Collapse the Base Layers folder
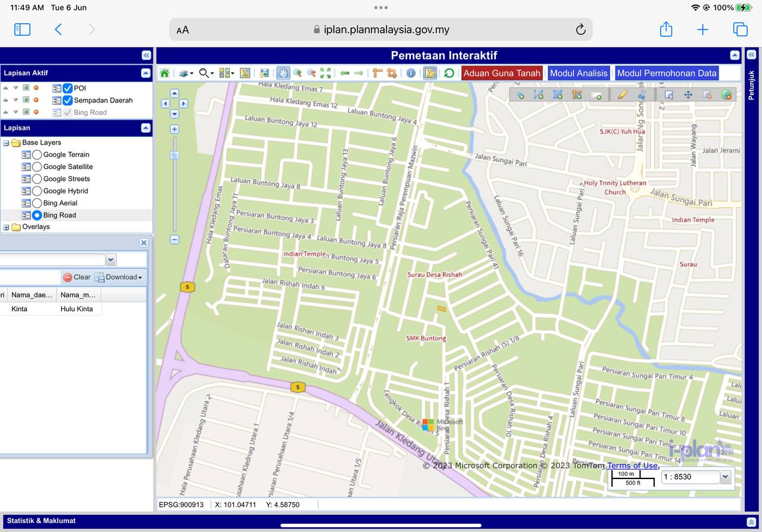 click(6, 143)
